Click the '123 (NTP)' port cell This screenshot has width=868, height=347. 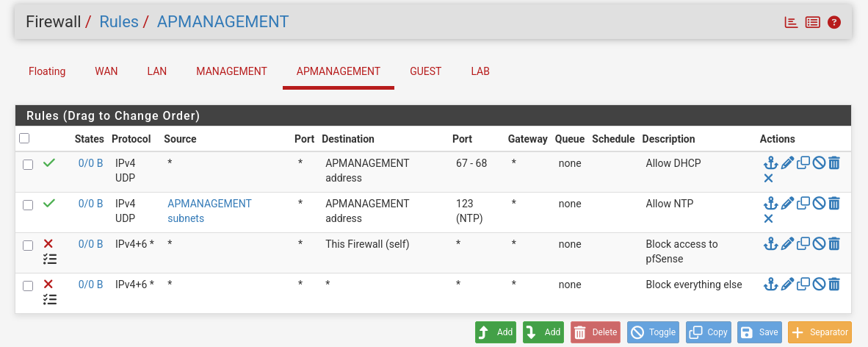tap(469, 211)
